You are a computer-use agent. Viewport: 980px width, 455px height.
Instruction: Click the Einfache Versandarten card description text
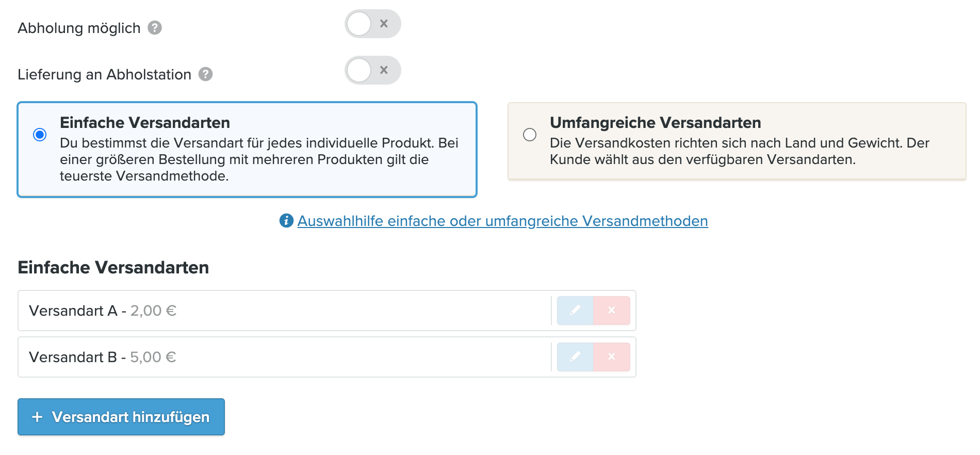tap(258, 159)
